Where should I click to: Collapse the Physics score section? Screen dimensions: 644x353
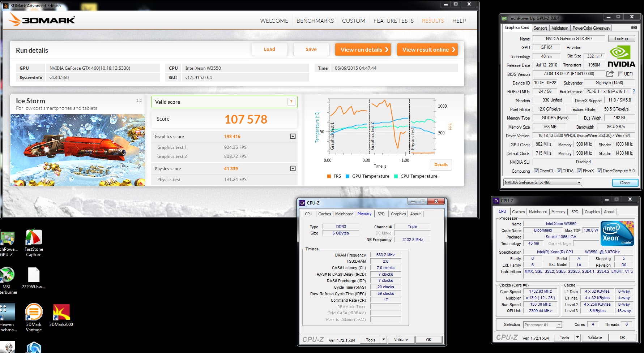pos(293,168)
